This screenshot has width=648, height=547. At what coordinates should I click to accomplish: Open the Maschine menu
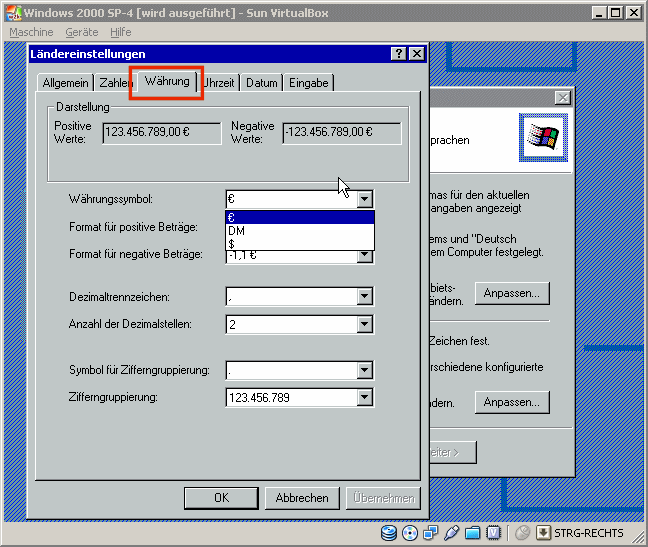[x=31, y=32]
